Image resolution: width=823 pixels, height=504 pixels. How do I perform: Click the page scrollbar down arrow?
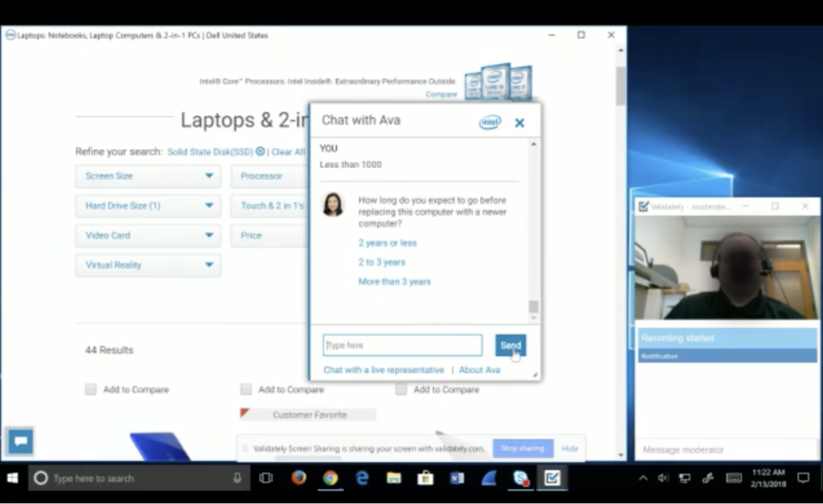point(620,455)
